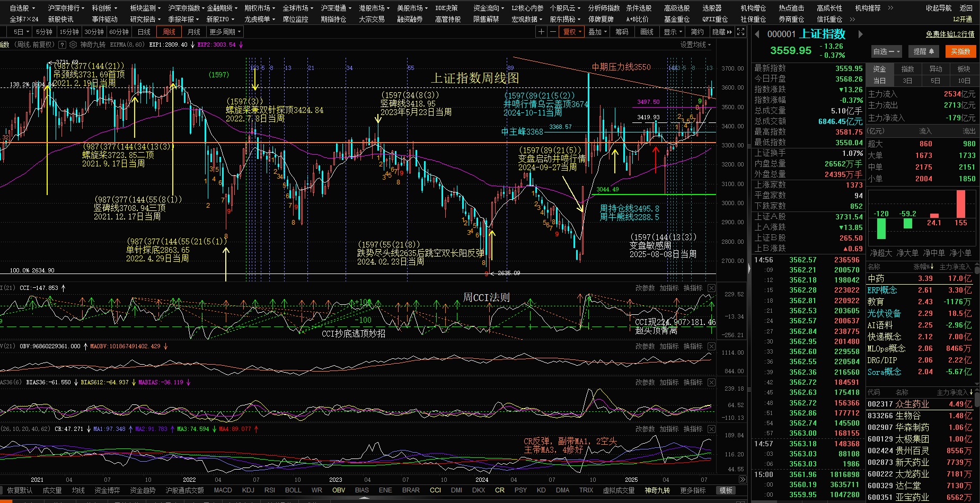Open the 显示 display dropdown
The image size is (980, 503).
673,32
